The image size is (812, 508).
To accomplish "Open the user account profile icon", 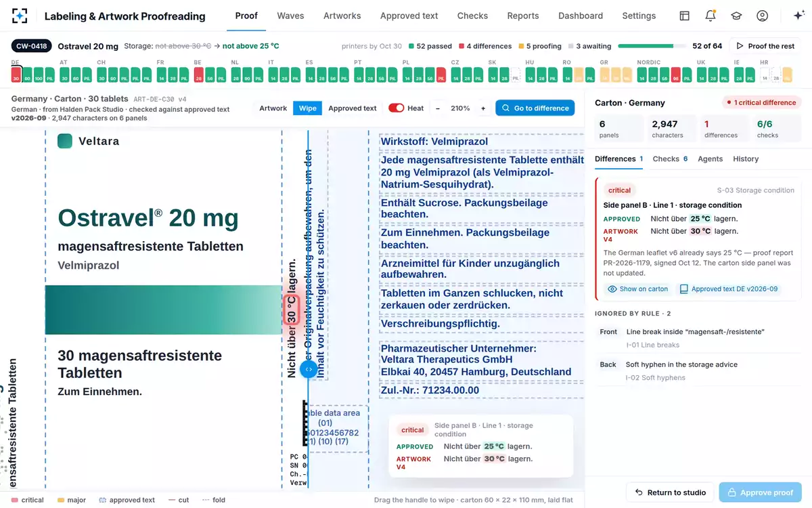I will (x=762, y=16).
